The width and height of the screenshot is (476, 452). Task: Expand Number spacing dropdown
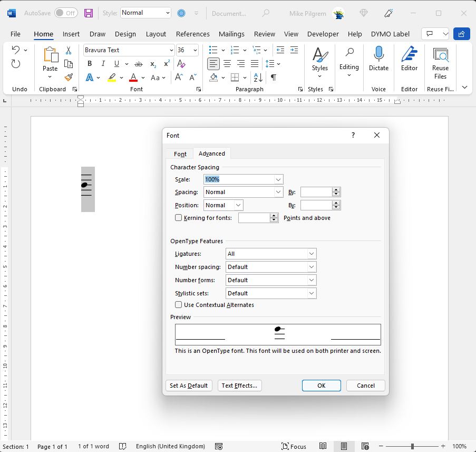point(312,267)
